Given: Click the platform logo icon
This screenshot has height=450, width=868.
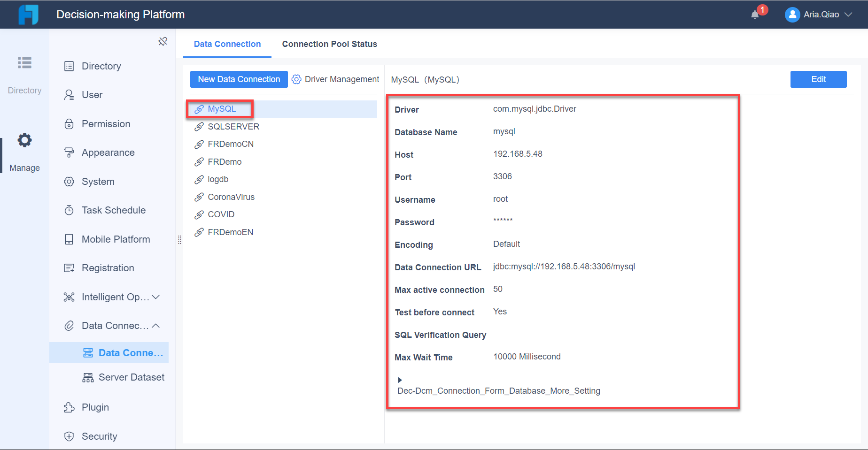Looking at the screenshot, I should point(28,15).
